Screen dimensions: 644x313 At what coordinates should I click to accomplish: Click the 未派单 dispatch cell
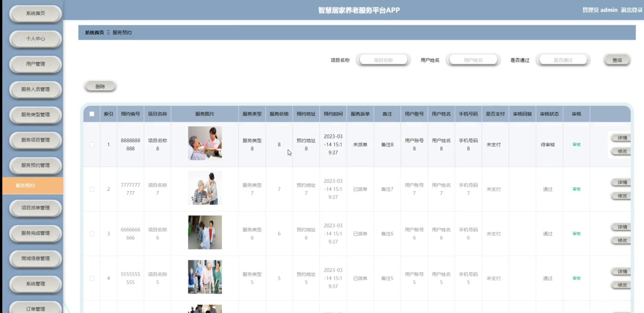[360, 145]
